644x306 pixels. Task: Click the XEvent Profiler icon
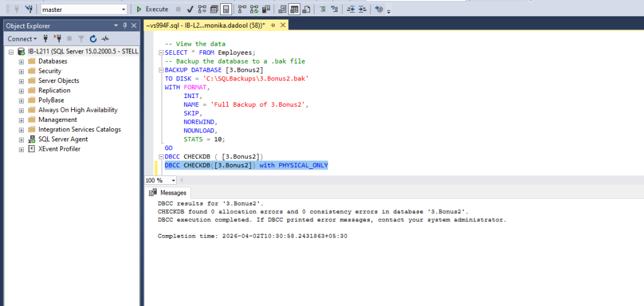tap(31, 149)
